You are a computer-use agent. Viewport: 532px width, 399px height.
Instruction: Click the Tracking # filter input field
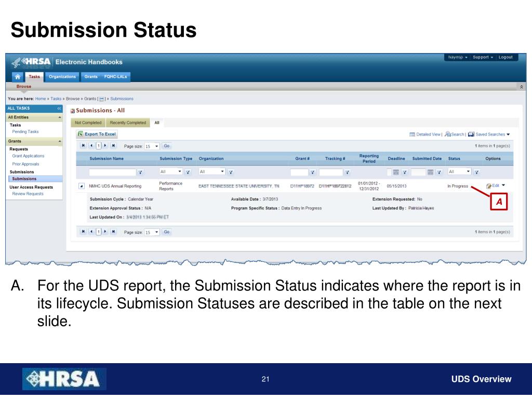click(331, 172)
